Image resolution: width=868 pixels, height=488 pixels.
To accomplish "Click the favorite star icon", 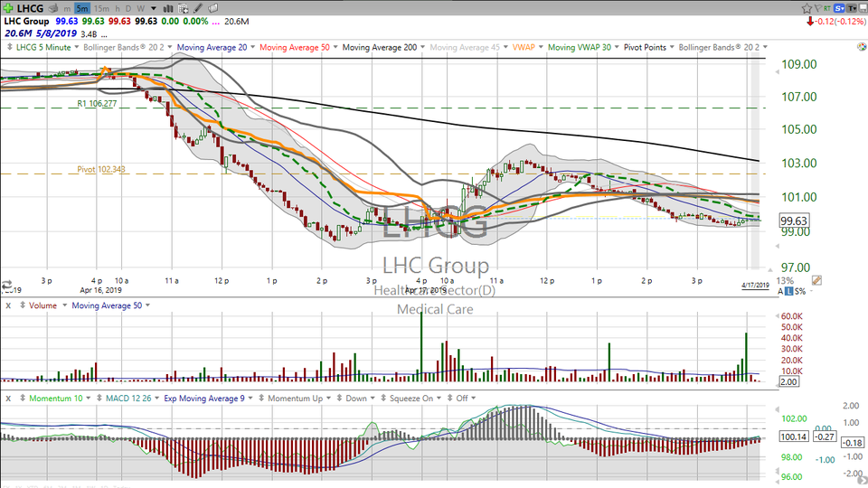I will tap(807, 8).
